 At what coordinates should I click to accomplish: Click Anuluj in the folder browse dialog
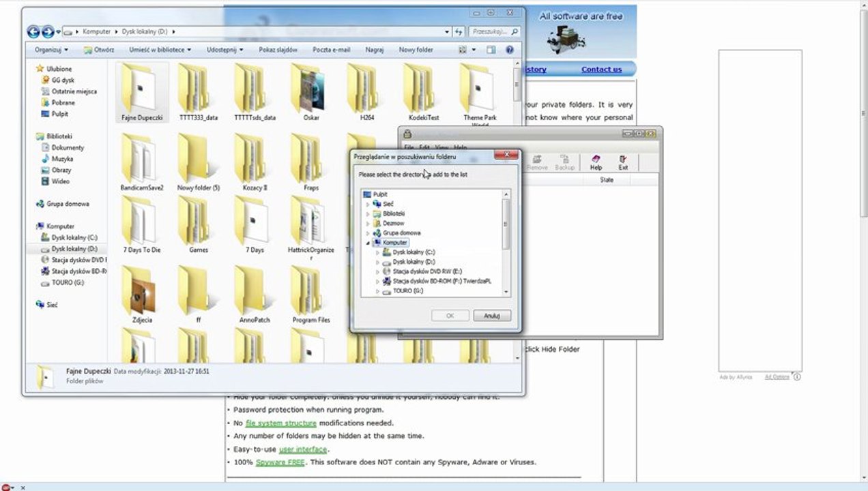coord(492,316)
